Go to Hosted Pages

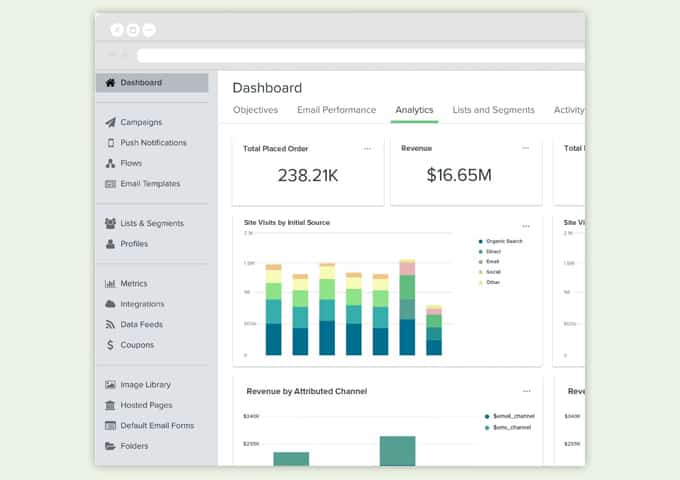[146, 405]
